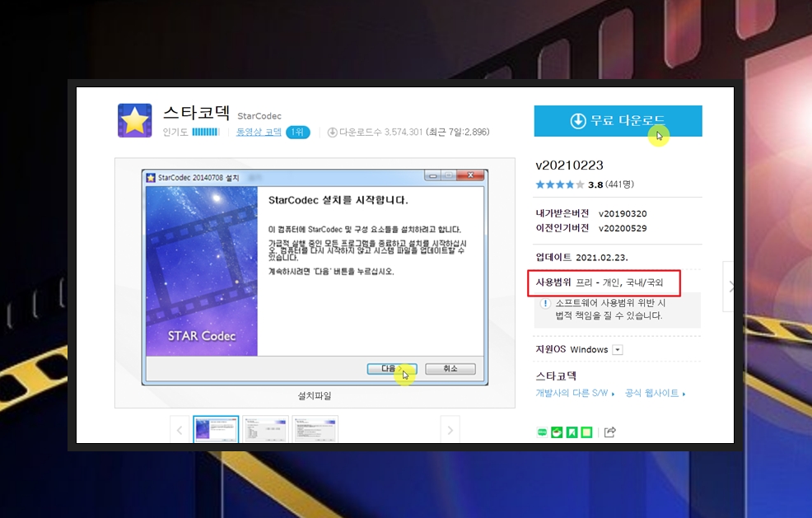Click the v20210223 version heading

[569, 166]
